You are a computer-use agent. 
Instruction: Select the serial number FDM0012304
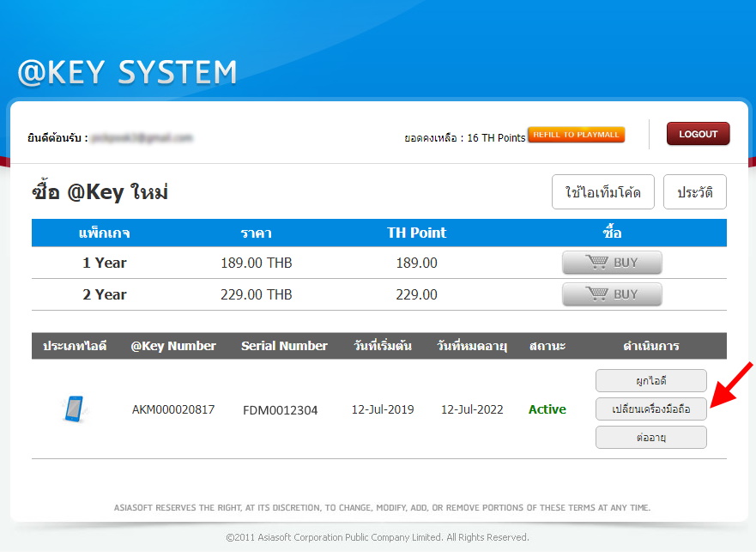click(280, 410)
